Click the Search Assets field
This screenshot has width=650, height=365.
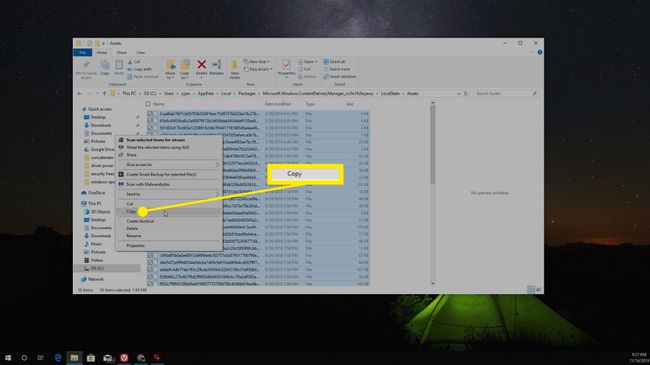coord(506,94)
